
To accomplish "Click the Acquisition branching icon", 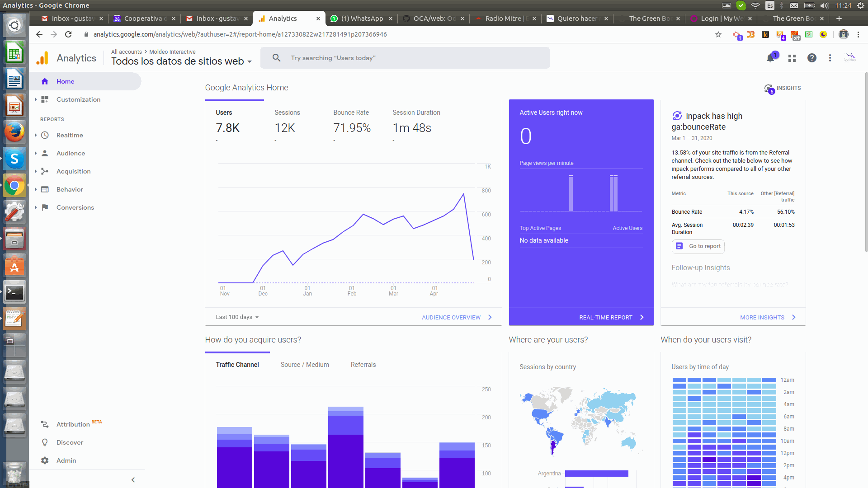I will coord(45,171).
